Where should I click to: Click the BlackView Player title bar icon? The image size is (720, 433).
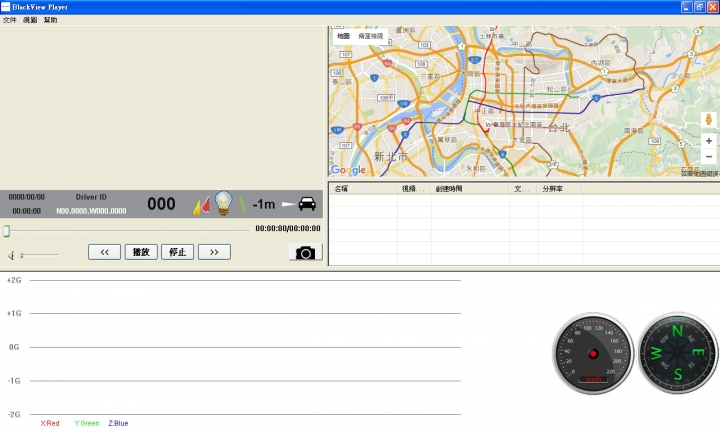point(6,7)
